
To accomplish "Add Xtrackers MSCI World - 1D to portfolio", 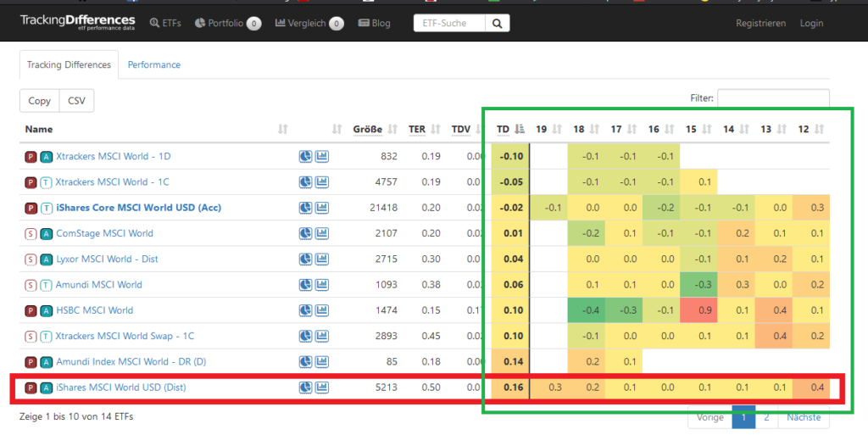I will 305,157.
